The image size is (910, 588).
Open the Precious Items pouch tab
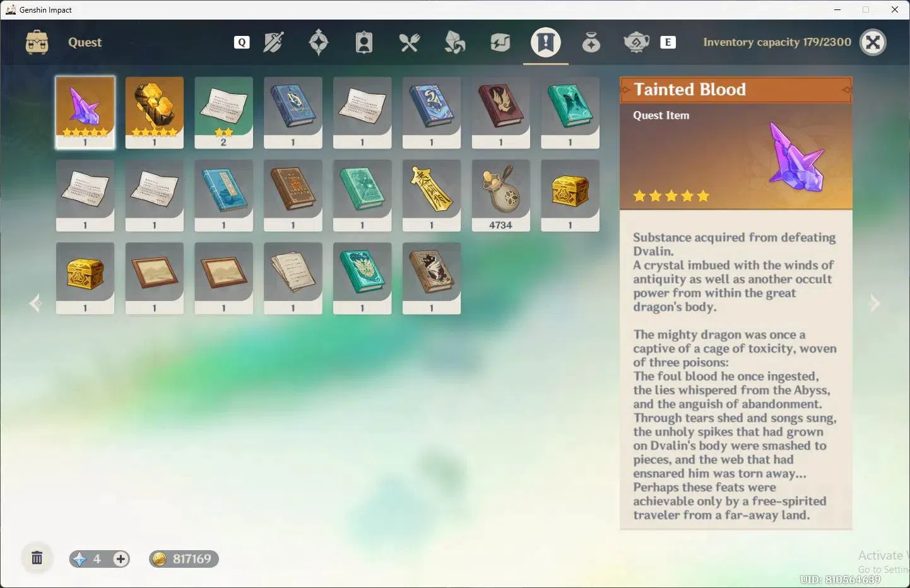(x=591, y=42)
